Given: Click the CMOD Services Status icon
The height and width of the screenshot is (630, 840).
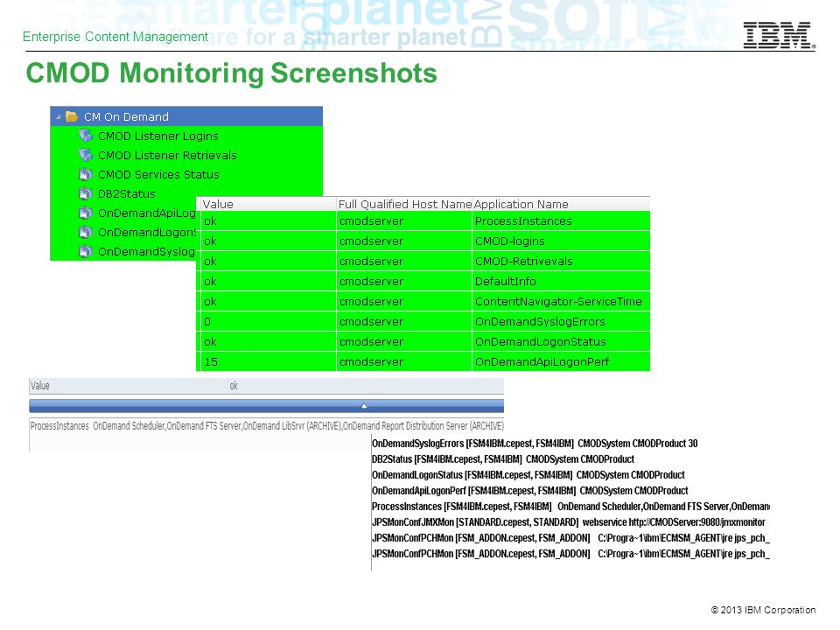Looking at the screenshot, I should pyautogui.click(x=85, y=174).
